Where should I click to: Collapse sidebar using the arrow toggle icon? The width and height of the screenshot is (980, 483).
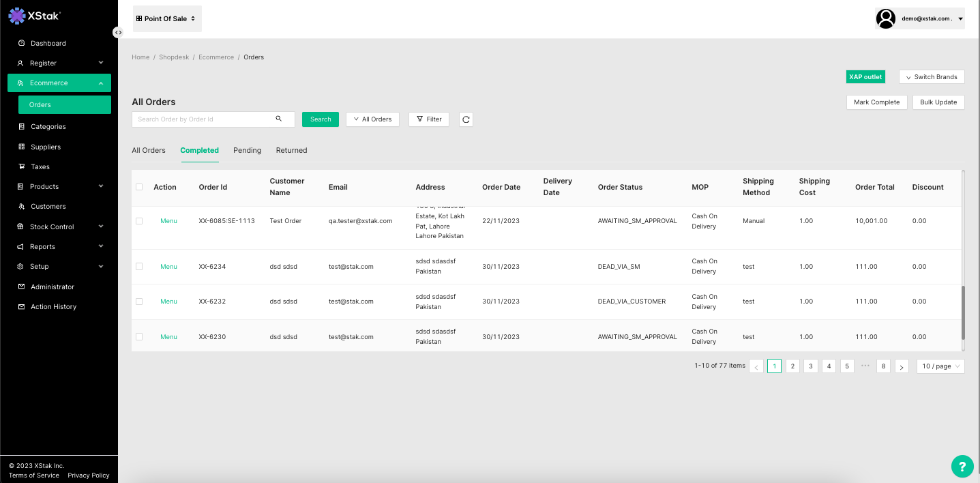pyautogui.click(x=118, y=33)
